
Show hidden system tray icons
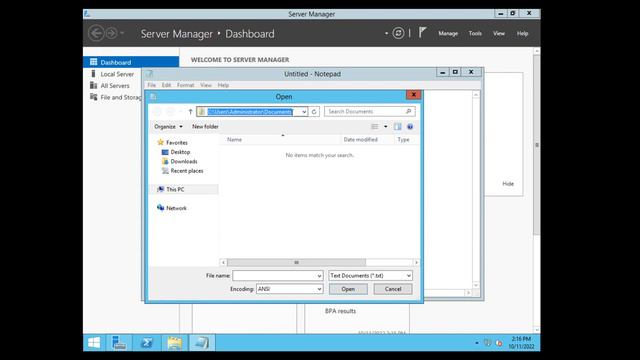[476, 343]
